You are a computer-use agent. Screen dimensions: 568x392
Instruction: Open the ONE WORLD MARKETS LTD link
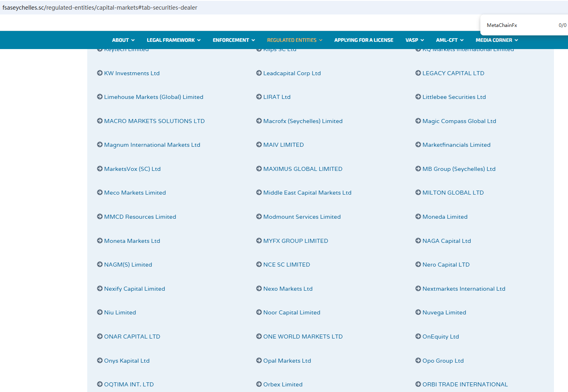point(303,337)
